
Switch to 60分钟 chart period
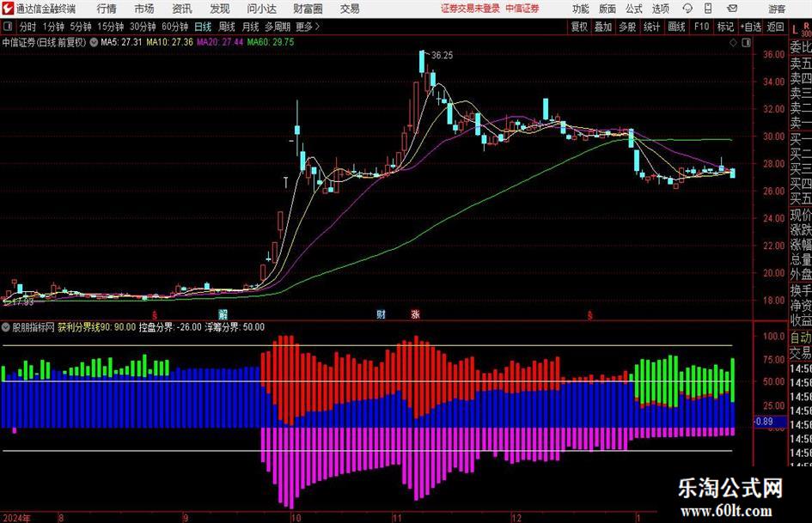pyautogui.click(x=175, y=27)
